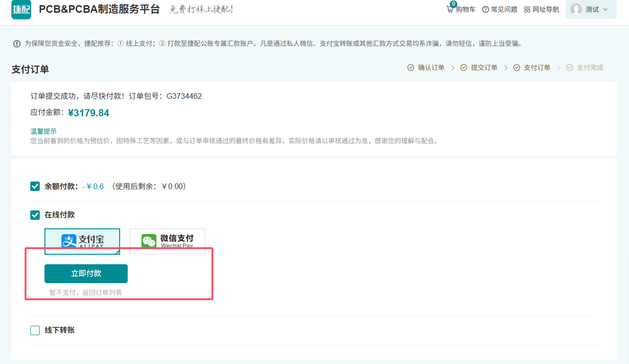This screenshot has height=364, width=629.
Task: Go to the 提交订单 step
Action: (x=484, y=68)
